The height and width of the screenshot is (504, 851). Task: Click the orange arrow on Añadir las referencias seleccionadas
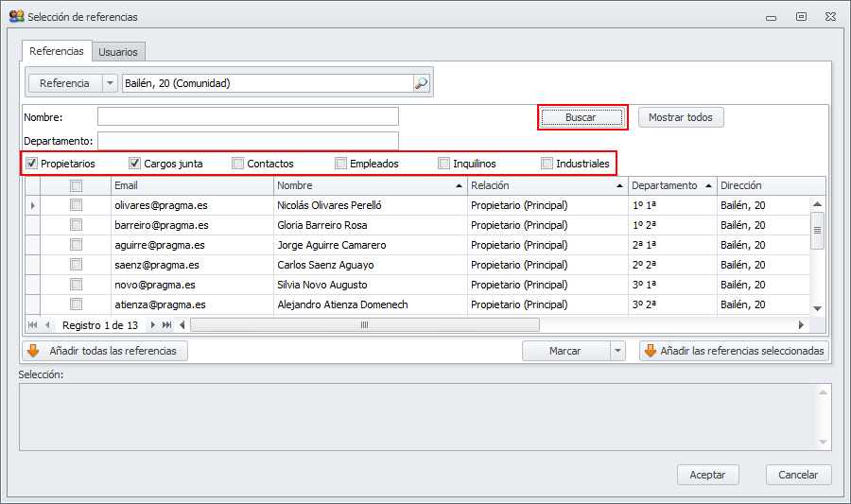click(x=650, y=351)
